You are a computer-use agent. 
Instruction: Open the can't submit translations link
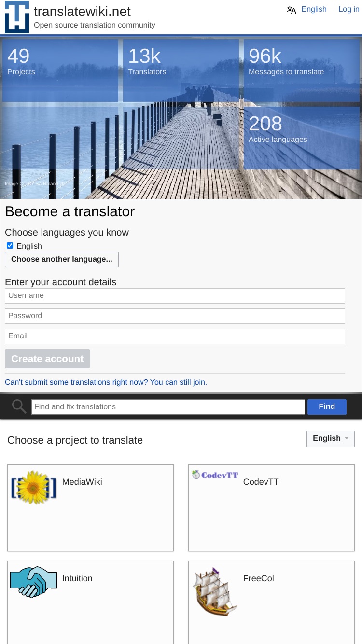pyautogui.click(x=106, y=382)
